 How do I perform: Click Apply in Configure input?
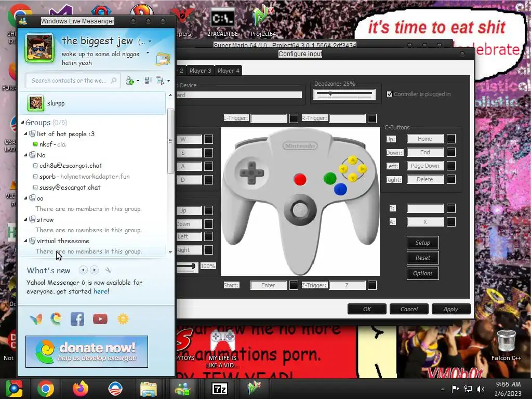click(451, 309)
